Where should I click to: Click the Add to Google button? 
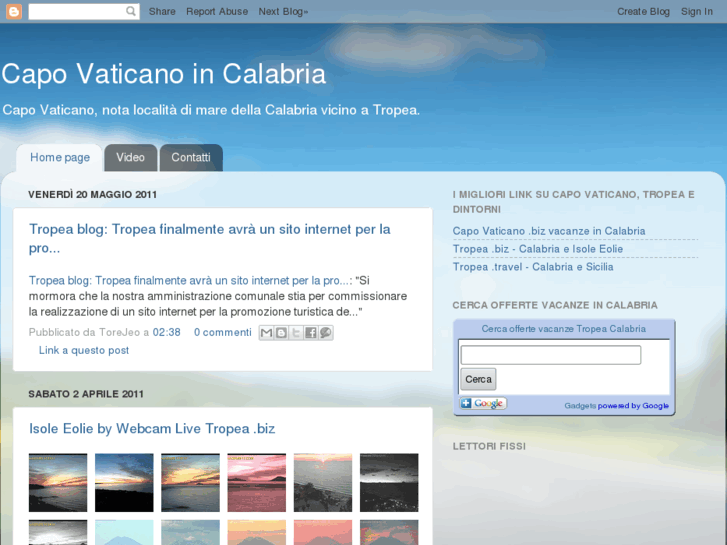(x=483, y=403)
